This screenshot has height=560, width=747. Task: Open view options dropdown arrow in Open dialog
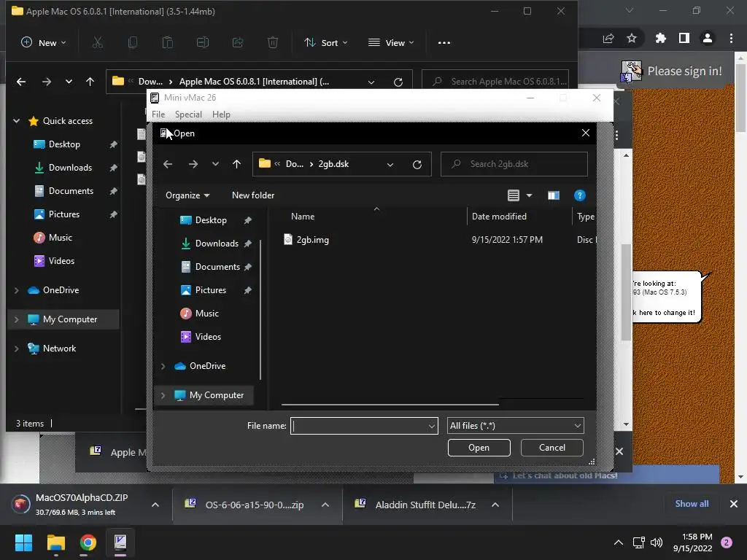529,195
